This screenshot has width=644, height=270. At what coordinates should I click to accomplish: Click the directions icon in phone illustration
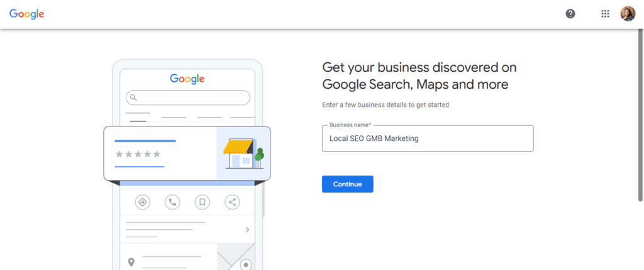(142, 202)
